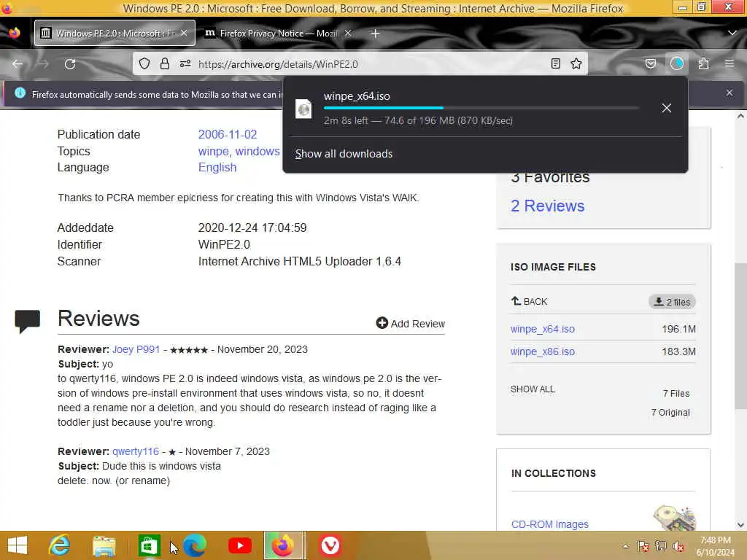Launch Internet Explorer from taskbar

(60, 545)
